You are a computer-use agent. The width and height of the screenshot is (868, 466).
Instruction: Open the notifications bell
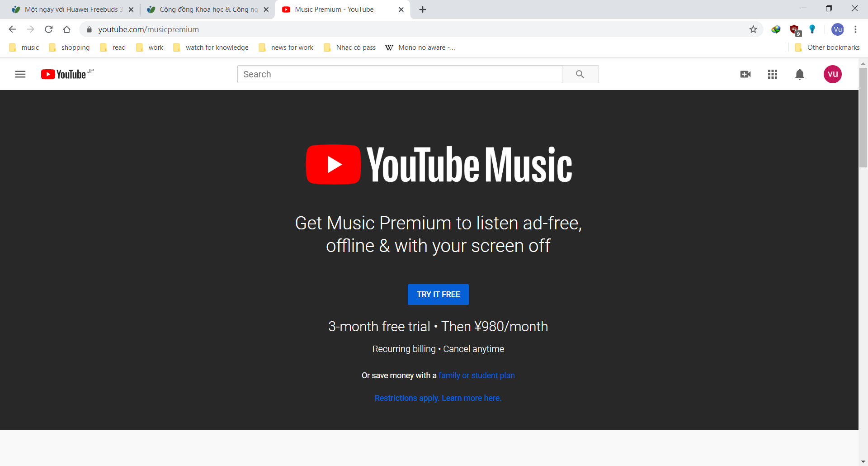[x=800, y=74]
